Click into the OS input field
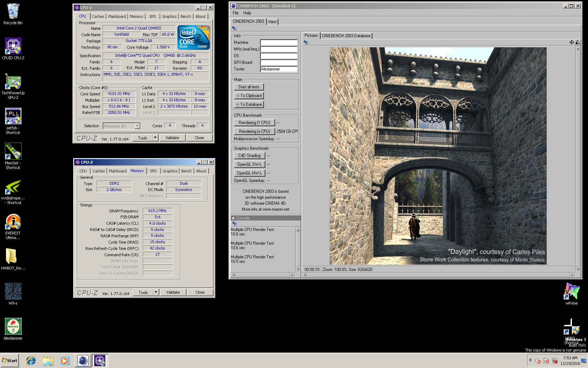 (279, 56)
